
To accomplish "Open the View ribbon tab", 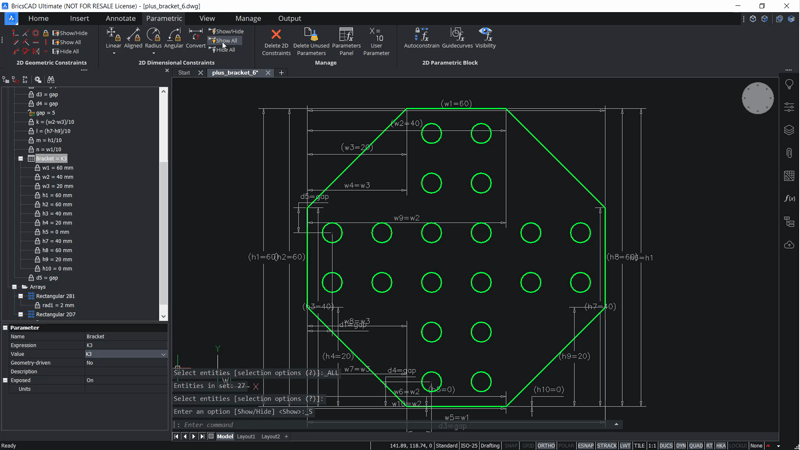I will point(207,18).
